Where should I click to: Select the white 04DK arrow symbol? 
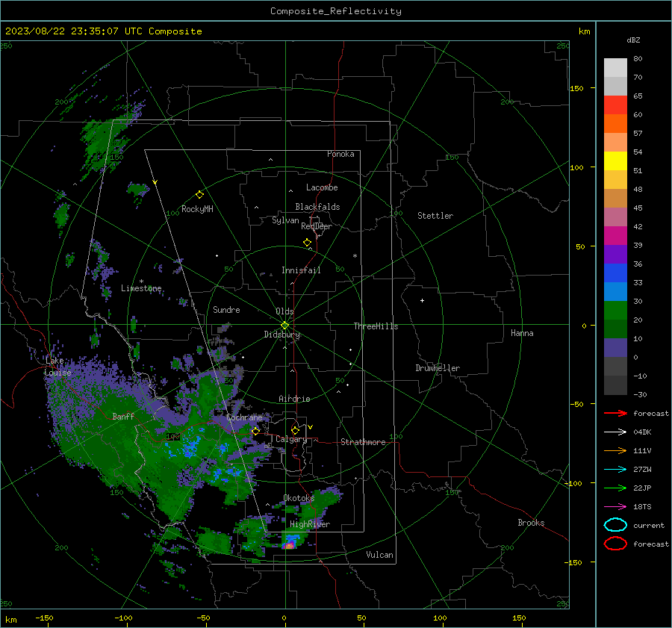tap(615, 432)
